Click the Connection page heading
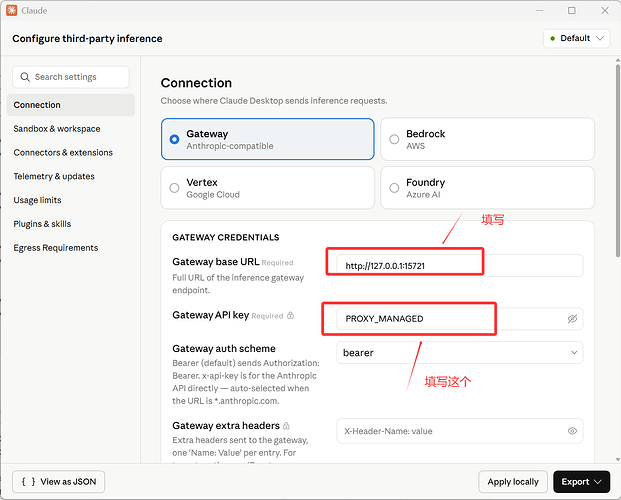 tap(196, 83)
